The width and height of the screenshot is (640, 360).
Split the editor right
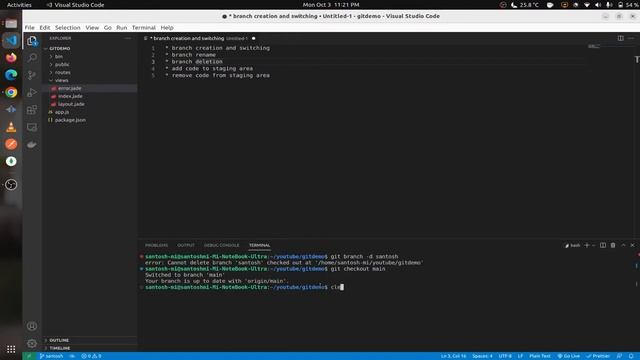tap(620, 38)
